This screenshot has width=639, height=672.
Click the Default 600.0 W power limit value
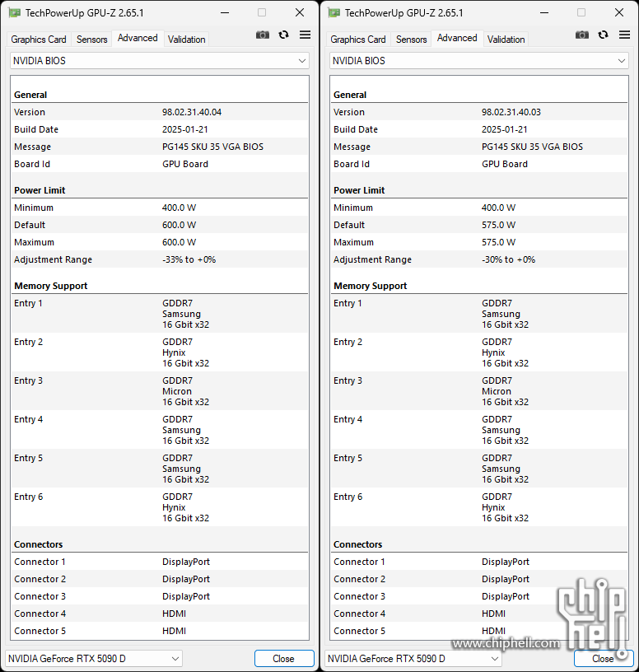(x=180, y=225)
